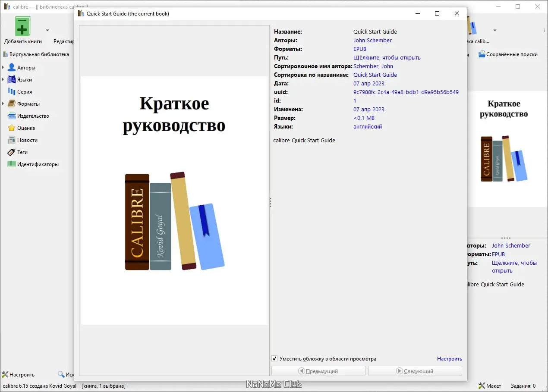
Task: Click the Настроить link in dialog
Action: click(x=449, y=359)
